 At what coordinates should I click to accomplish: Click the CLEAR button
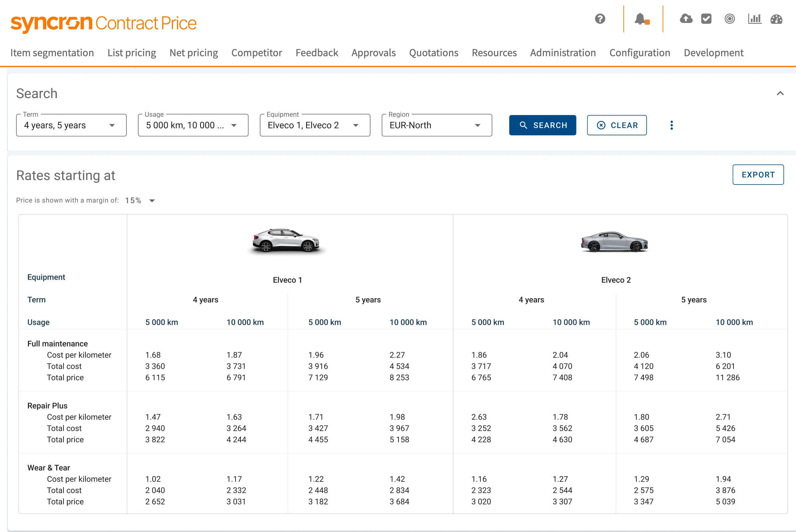tap(617, 125)
